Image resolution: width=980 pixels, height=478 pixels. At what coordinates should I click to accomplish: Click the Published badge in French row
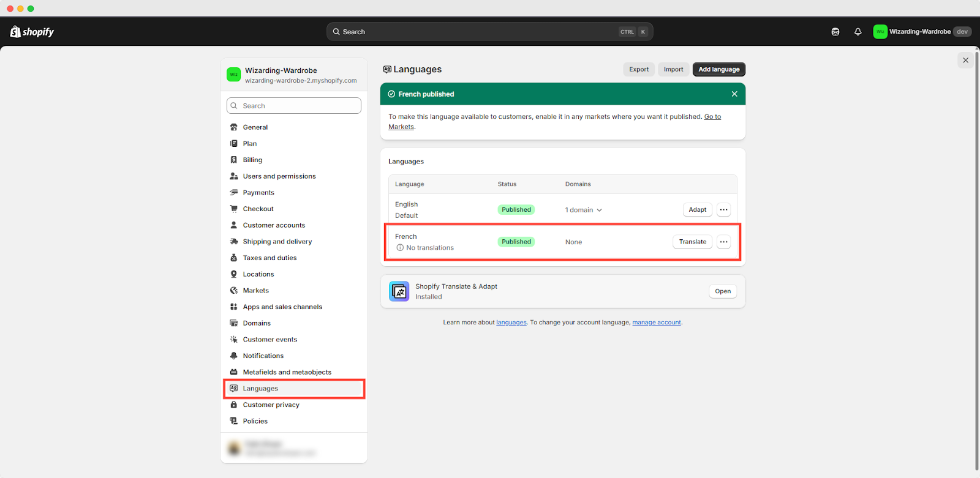516,242
